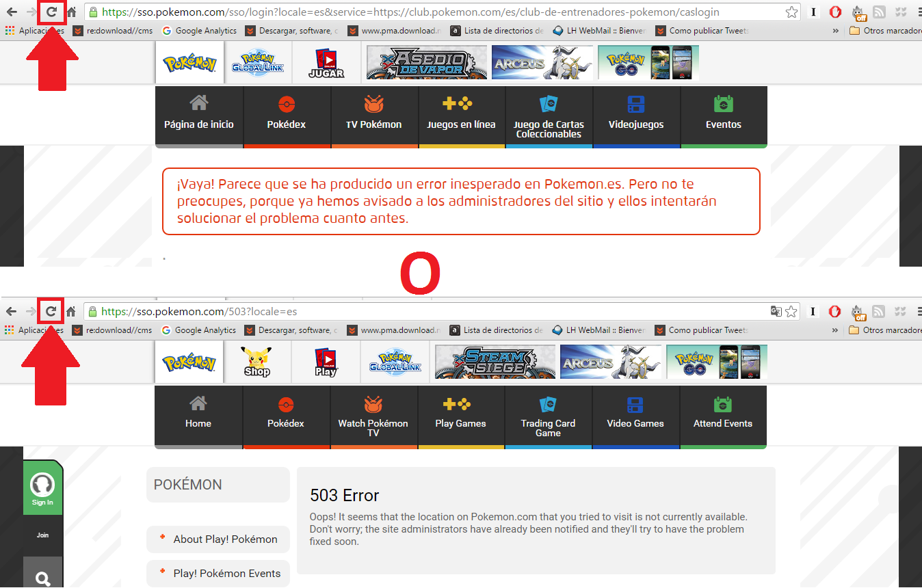Viewport: 922px width, 588px height.
Task: Open the Google Translate icon in 503 address bar
Action: [x=776, y=311]
